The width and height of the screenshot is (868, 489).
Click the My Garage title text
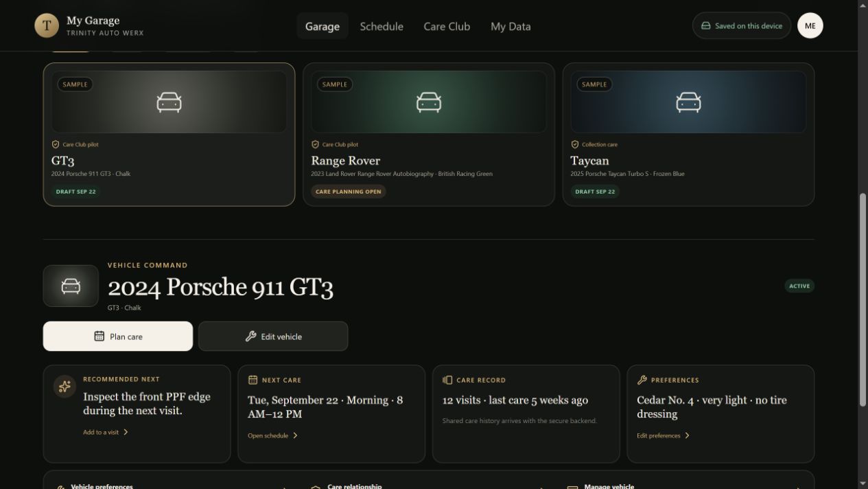coord(93,21)
